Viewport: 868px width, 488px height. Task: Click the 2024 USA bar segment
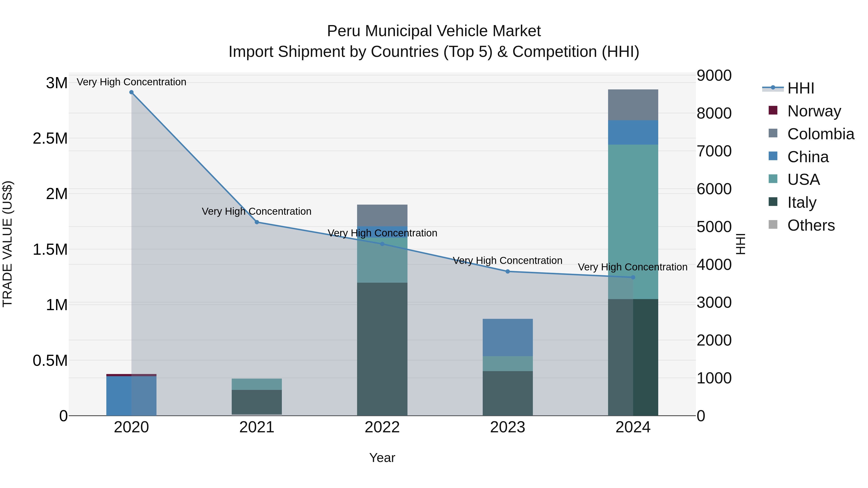[633, 222]
